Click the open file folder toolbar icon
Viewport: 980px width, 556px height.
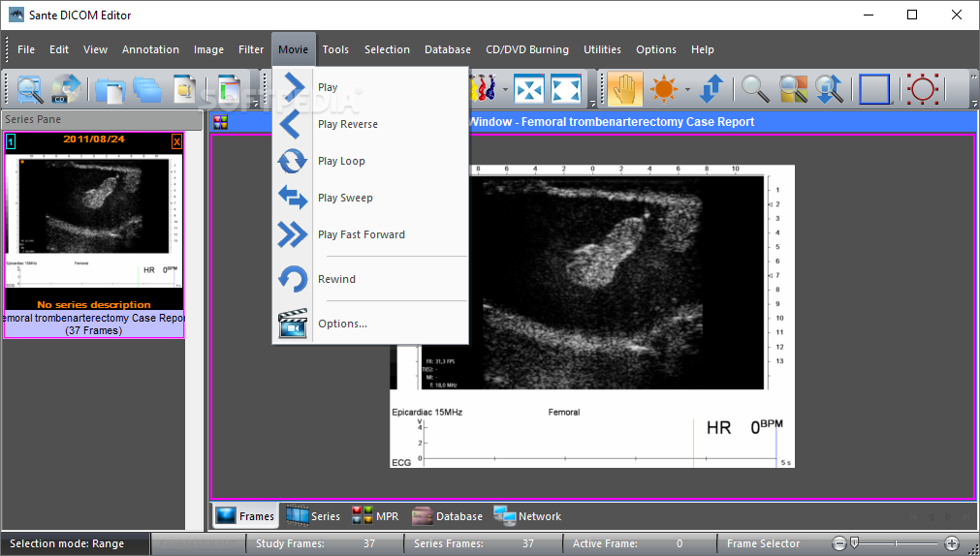click(x=110, y=89)
